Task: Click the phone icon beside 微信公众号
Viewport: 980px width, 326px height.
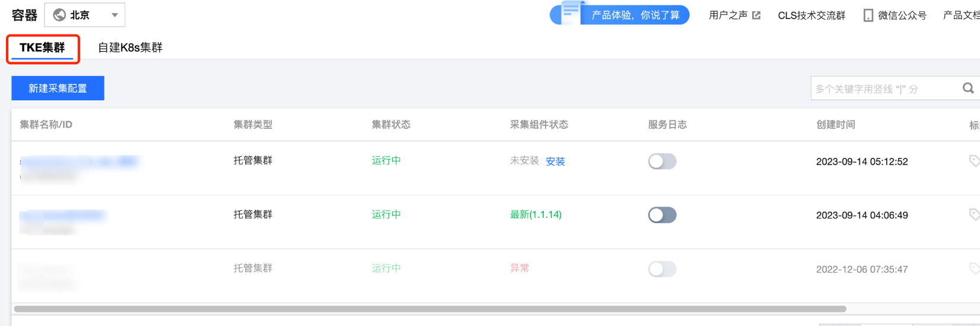Action: tap(868, 15)
